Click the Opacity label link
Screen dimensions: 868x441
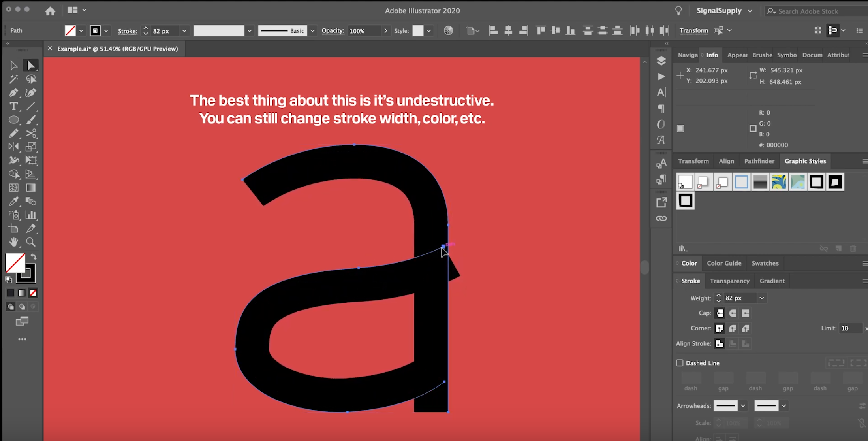(x=333, y=30)
